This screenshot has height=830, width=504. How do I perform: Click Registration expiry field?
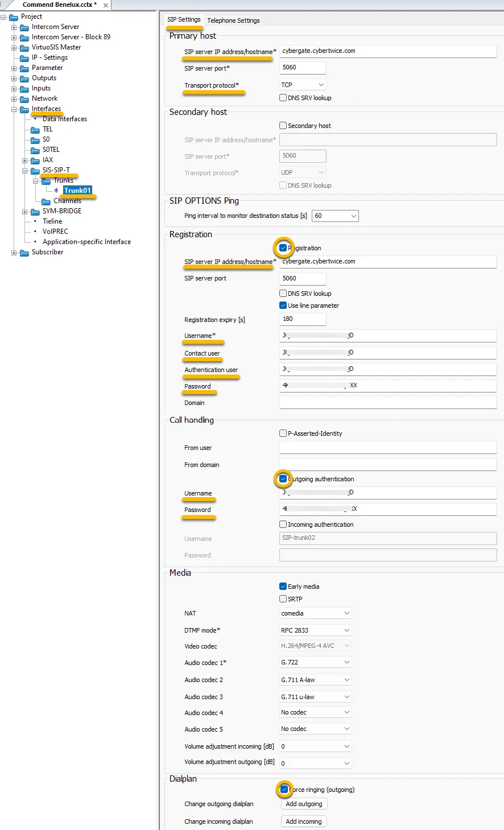pyautogui.click(x=303, y=319)
